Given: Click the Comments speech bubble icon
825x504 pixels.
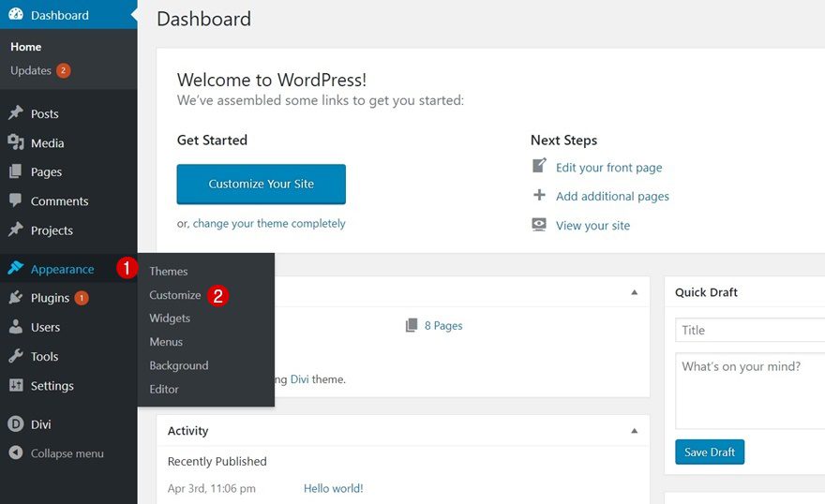Looking at the screenshot, I should [15, 200].
